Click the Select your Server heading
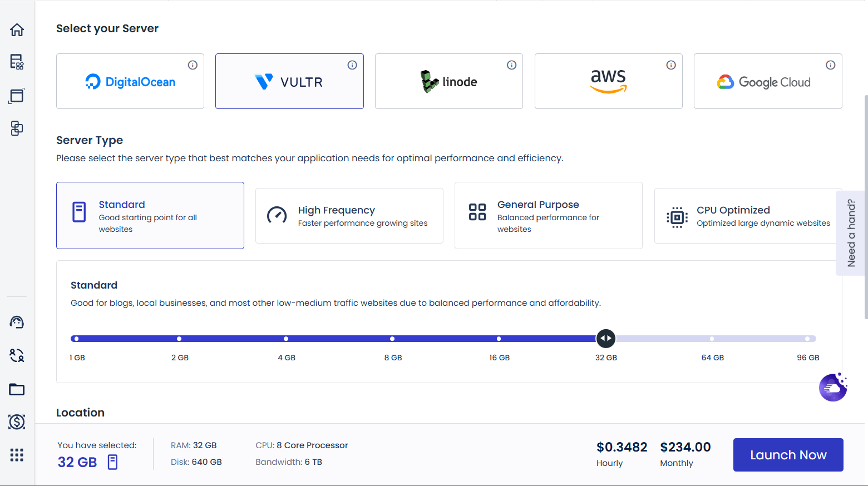Screen dimensions: 868x486 point(107,28)
